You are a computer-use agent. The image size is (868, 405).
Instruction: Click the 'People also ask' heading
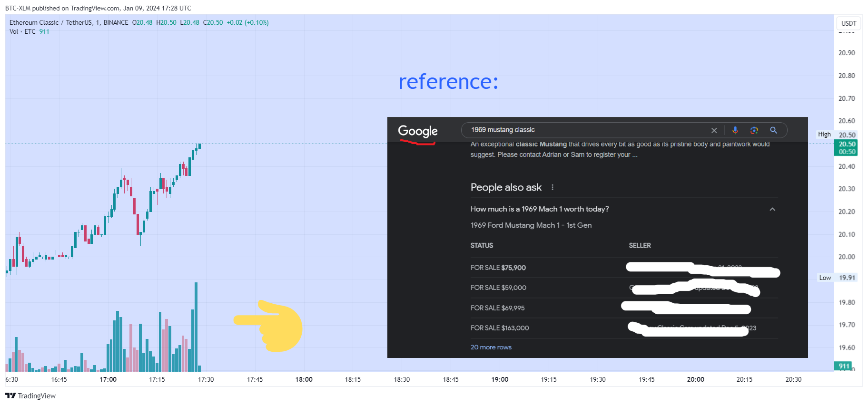[x=506, y=187]
